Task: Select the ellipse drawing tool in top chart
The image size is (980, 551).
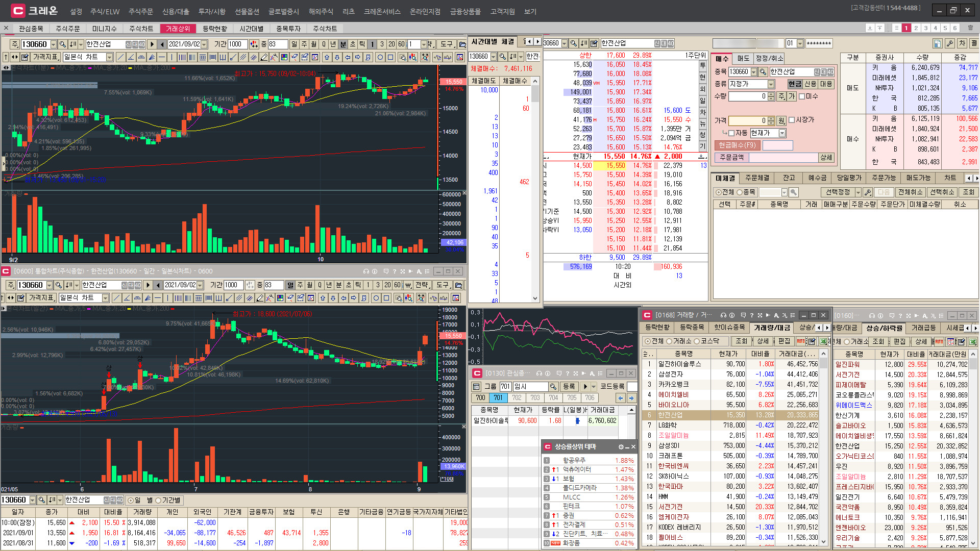Action: (380, 57)
